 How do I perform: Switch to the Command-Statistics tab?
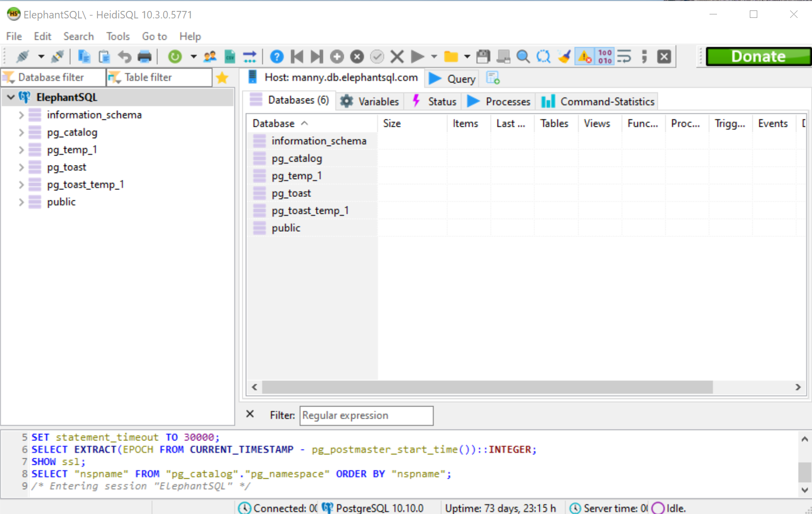[598, 101]
